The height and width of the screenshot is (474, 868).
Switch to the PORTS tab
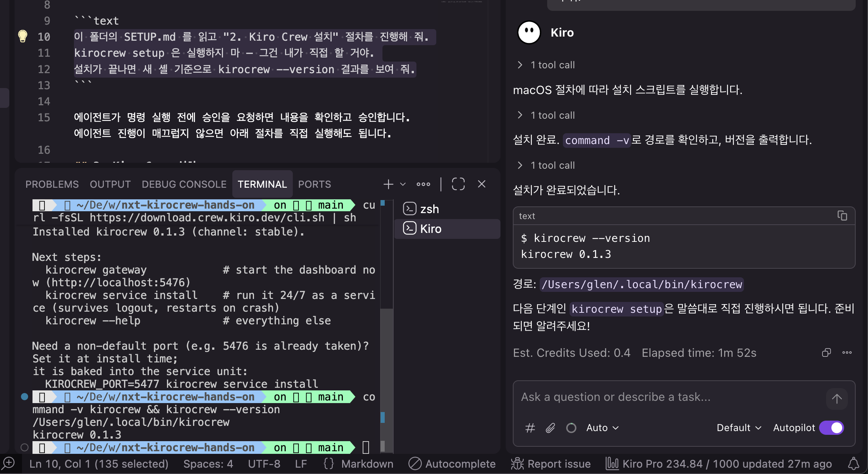[x=314, y=184]
